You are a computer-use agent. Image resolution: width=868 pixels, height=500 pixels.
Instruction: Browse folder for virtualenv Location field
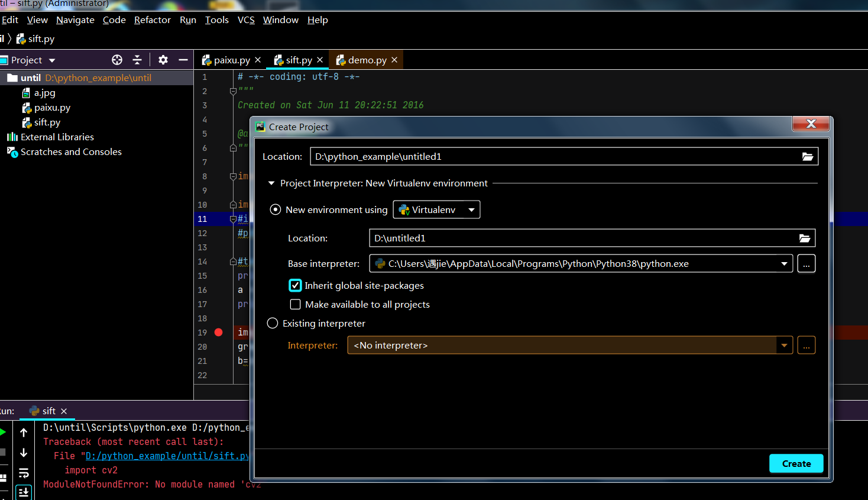click(x=805, y=238)
